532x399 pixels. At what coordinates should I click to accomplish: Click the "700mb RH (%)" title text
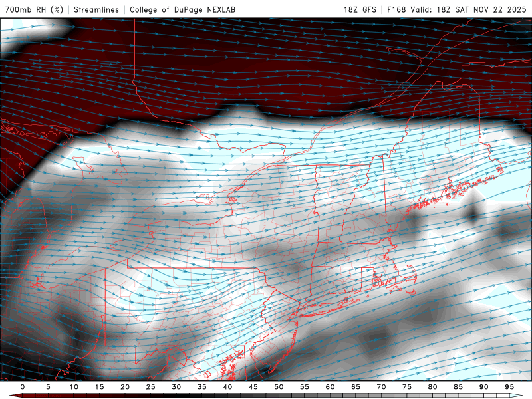click(34, 9)
